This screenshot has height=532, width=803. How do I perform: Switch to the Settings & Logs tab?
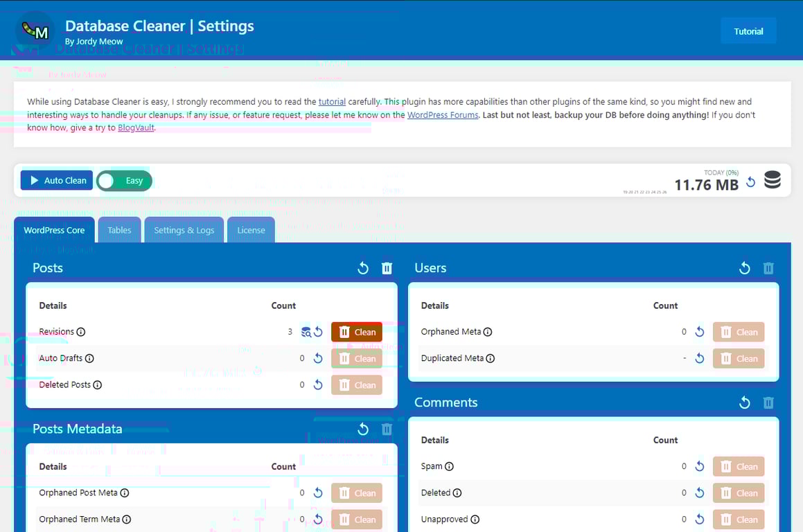(x=184, y=229)
